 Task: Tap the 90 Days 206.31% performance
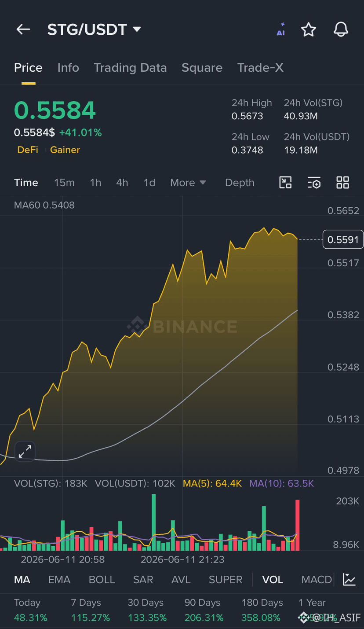coord(204,611)
